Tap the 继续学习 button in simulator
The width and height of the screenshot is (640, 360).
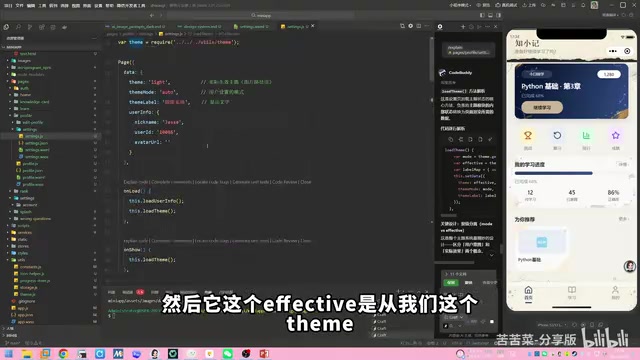[x=542, y=107]
